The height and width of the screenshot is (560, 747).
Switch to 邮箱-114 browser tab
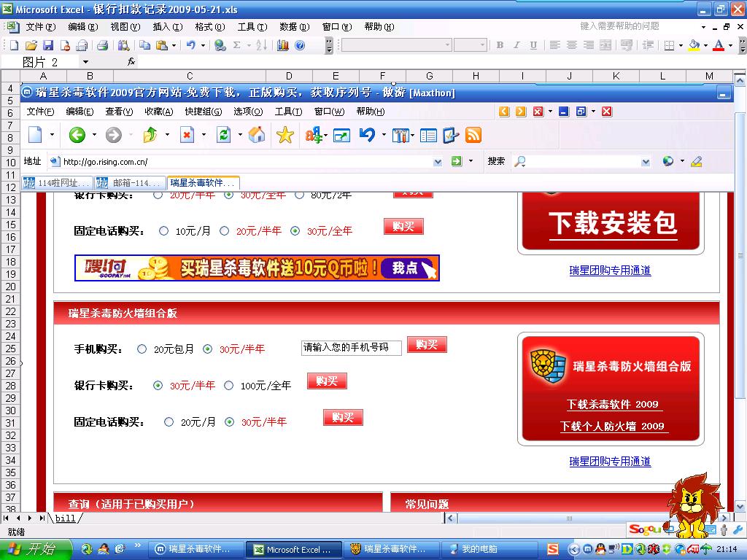pos(130,183)
